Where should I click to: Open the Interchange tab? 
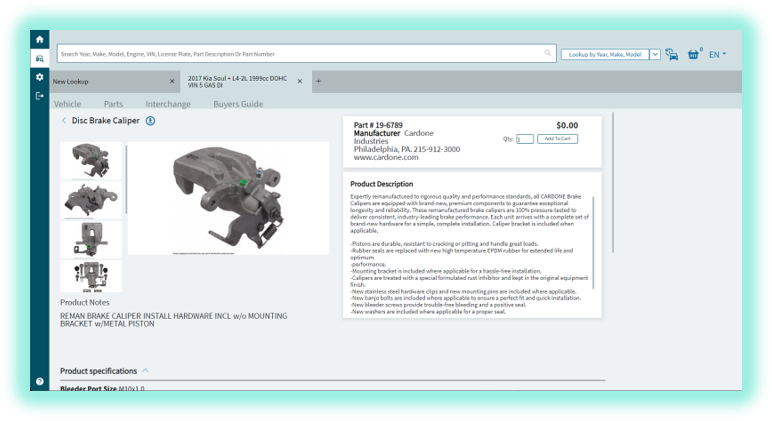click(168, 104)
